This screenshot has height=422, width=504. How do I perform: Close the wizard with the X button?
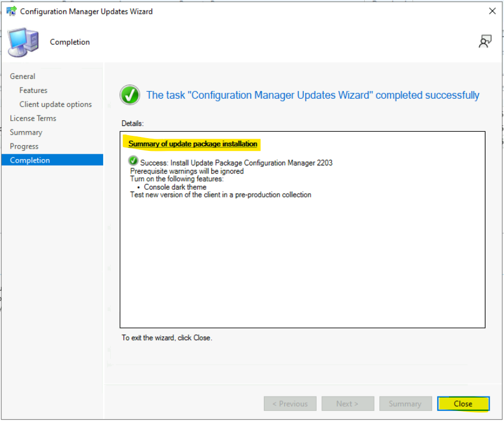click(x=492, y=11)
